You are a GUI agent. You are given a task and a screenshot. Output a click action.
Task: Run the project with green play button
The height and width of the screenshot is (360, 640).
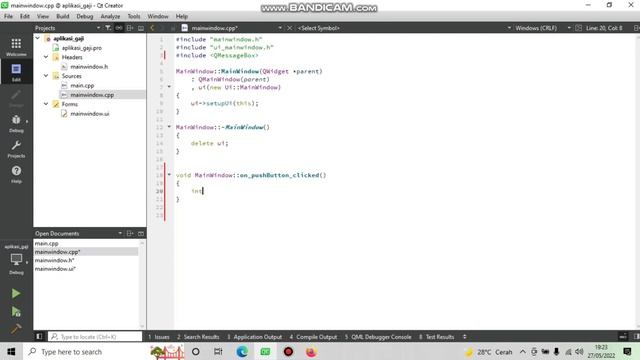coord(16,293)
